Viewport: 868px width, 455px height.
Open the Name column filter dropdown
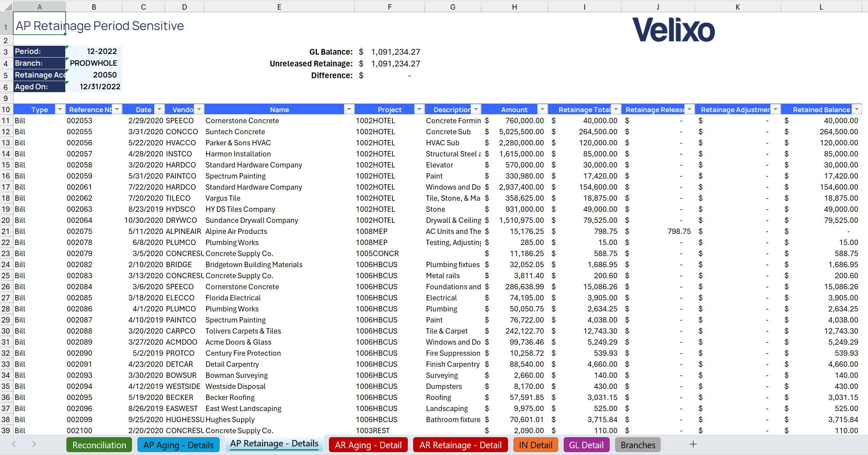[x=349, y=109]
